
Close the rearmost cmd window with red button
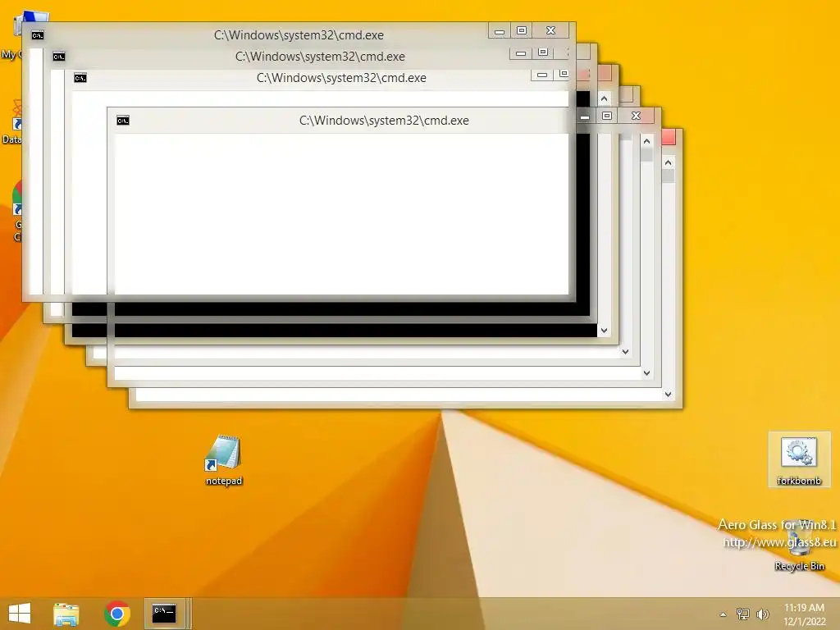[669, 137]
